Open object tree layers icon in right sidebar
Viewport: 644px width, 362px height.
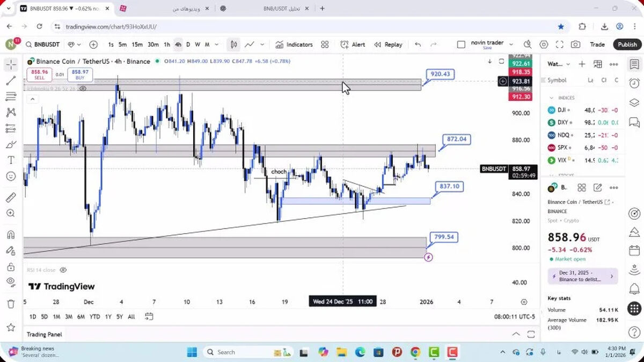634,103
